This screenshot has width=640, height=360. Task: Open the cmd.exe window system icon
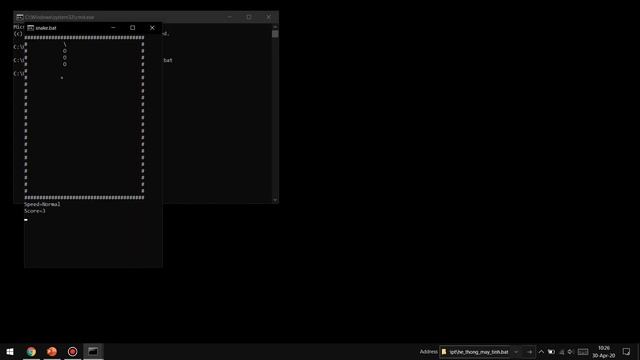click(x=20, y=17)
